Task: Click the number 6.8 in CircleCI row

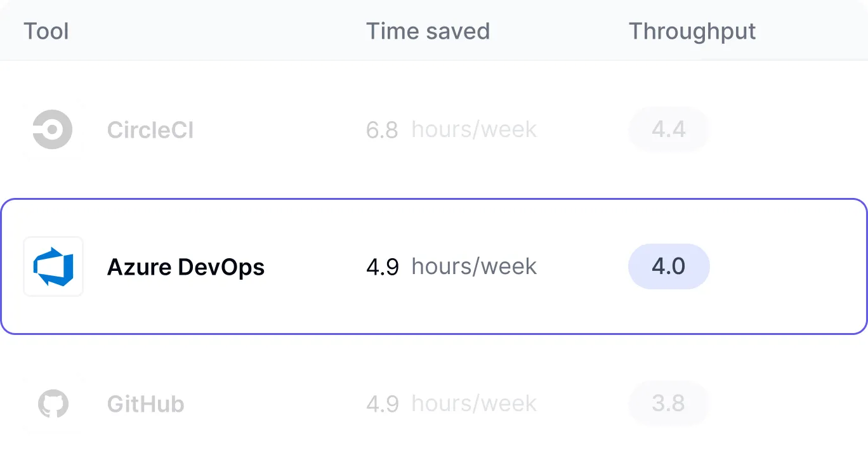Action: point(382,130)
